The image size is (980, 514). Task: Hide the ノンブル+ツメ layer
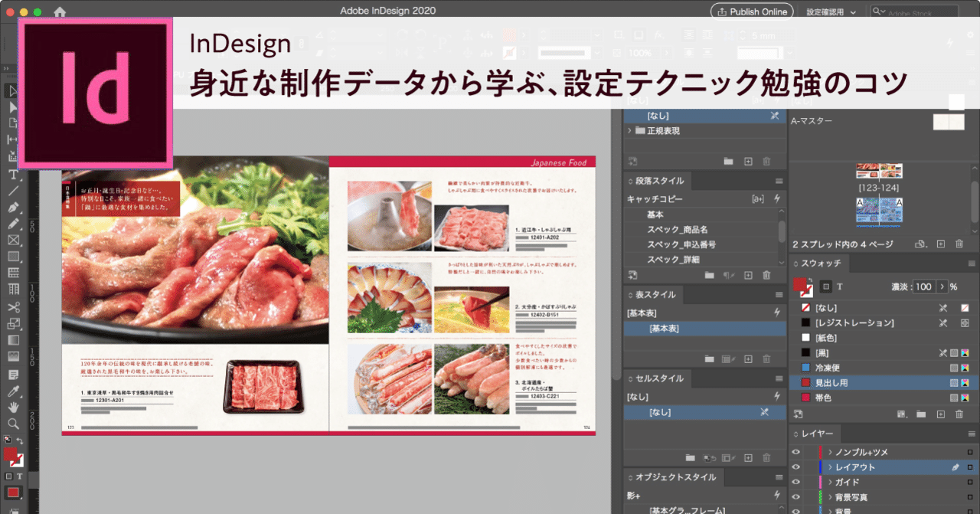point(796,452)
